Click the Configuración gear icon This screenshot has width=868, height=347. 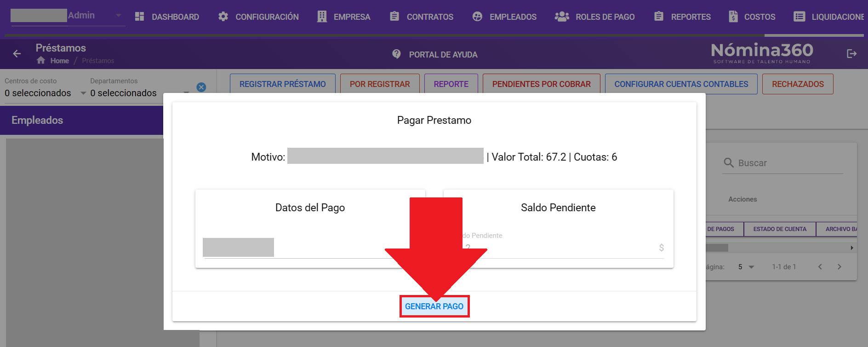[x=223, y=17]
